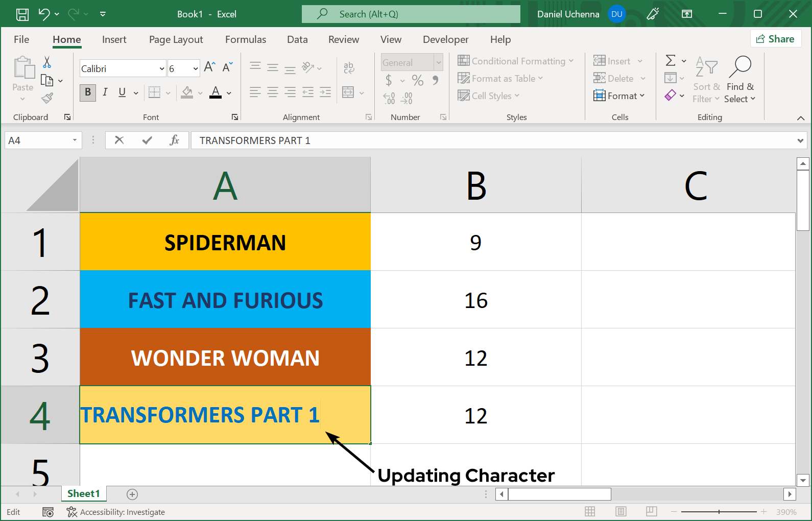This screenshot has height=521, width=812.
Task: Switch to Page Break Preview in status bar
Action: pos(652,512)
